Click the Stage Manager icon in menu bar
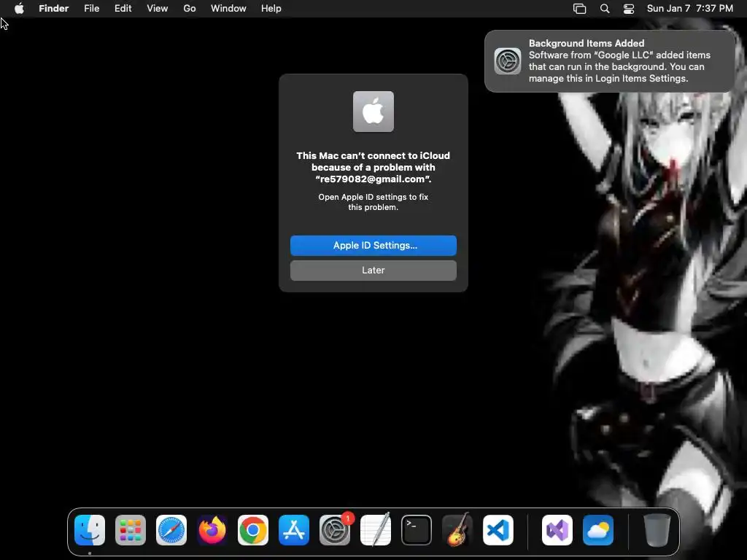Screen dimensions: 747x560 579,9
